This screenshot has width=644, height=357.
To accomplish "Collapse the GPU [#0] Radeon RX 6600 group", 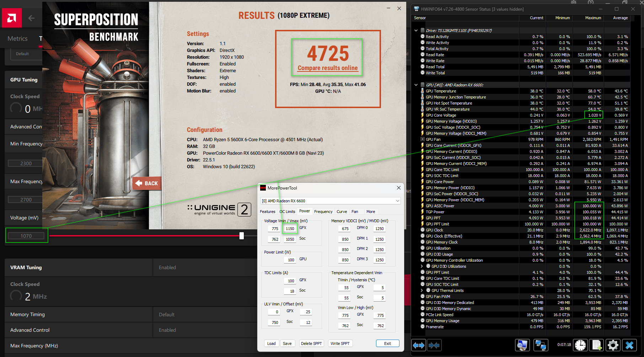I will pos(416,85).
